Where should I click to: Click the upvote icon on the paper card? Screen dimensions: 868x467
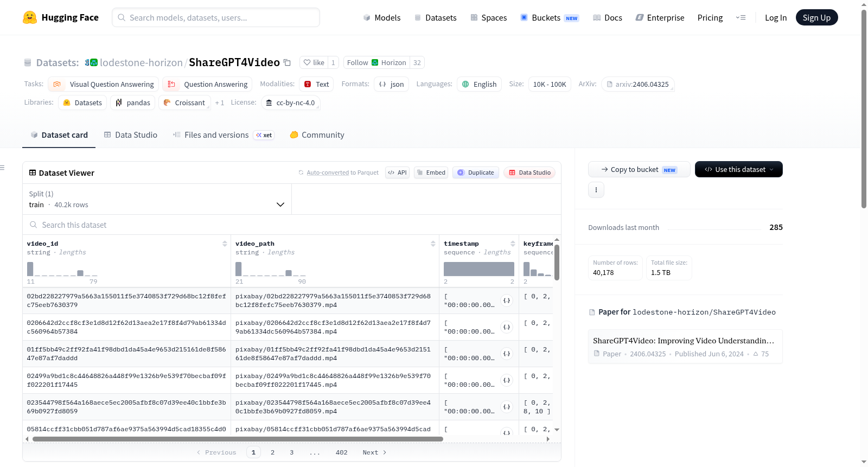756,354
